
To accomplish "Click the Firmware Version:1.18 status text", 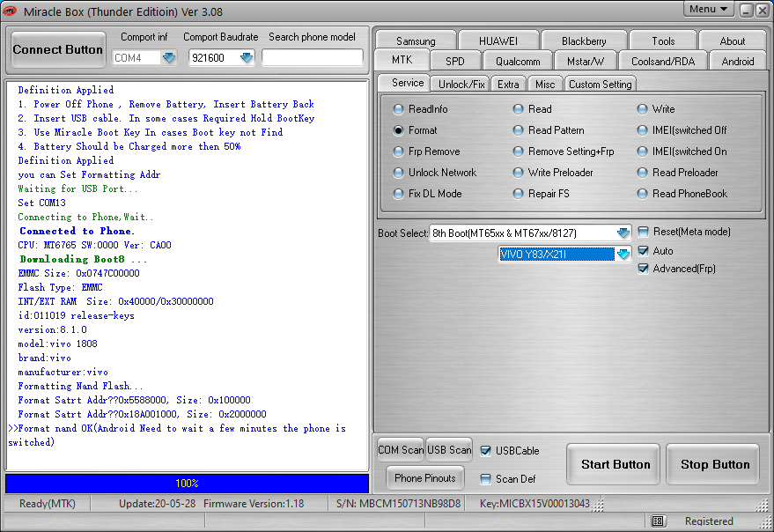I will (254, 503).
